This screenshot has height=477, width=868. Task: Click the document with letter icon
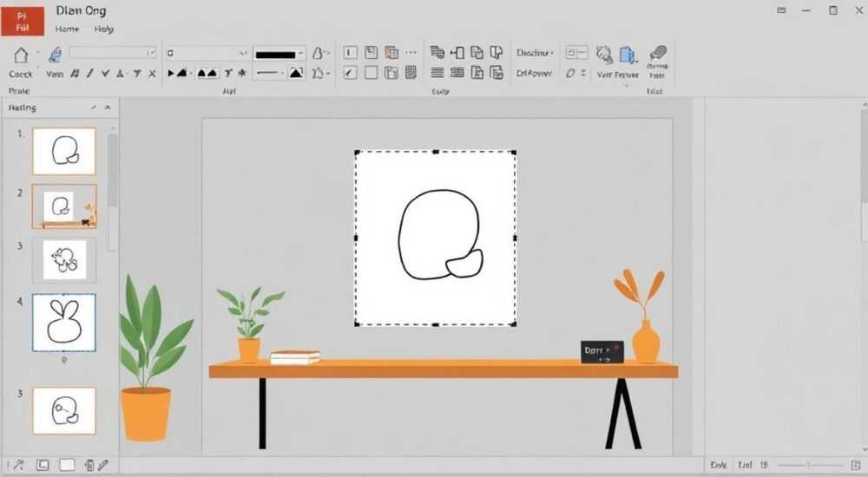coord(477,73)
